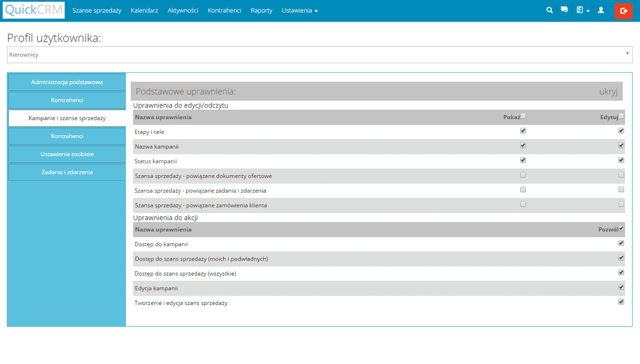Uncheck Pozwól for Edycja kampanii
Image resolution: width=640 pixels, height=364 pixels.
tap(621, 287)
